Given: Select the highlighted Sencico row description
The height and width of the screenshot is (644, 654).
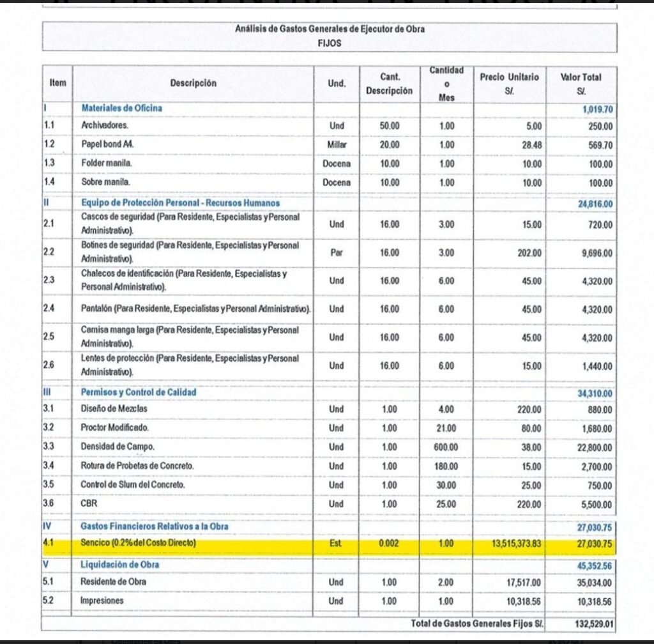Looking at the screenshot, I should pos(138,543).
